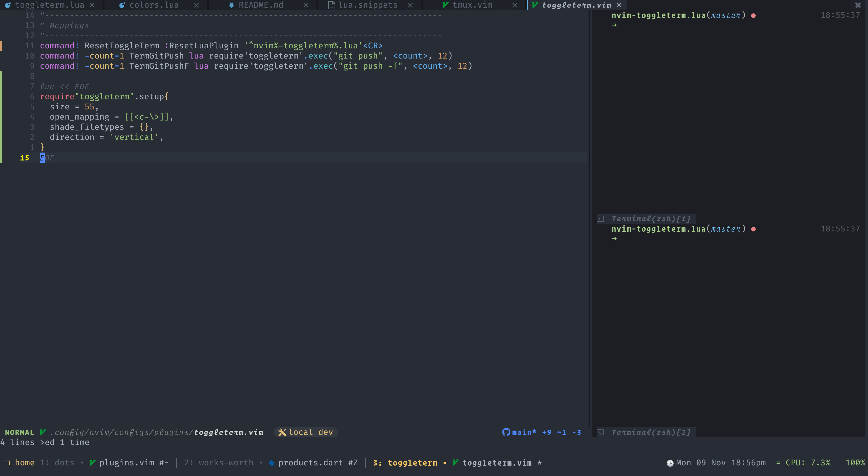This screenshot has height=476, width=868.
Task: Click the Lua icon on toggleterm.lua tab
Action: point(7,5)
